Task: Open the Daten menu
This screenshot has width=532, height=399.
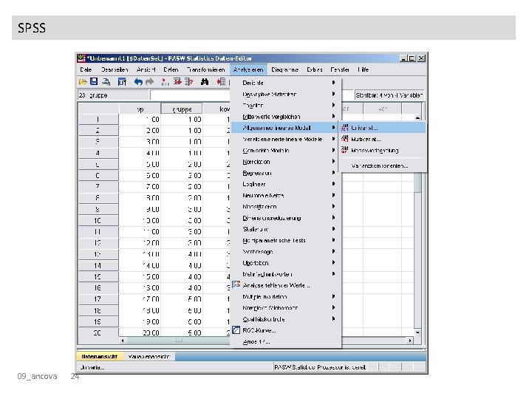Action: pos(171,69)
